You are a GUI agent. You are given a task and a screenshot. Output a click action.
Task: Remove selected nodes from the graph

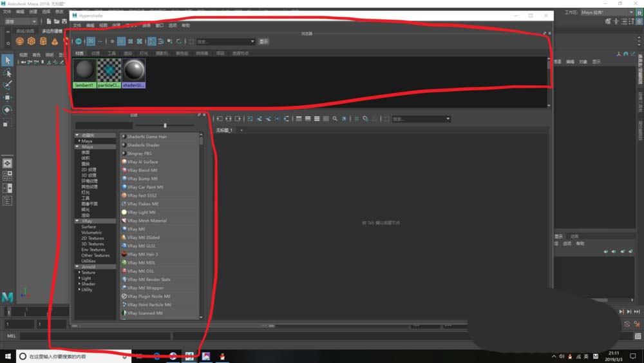pos(268,119)
